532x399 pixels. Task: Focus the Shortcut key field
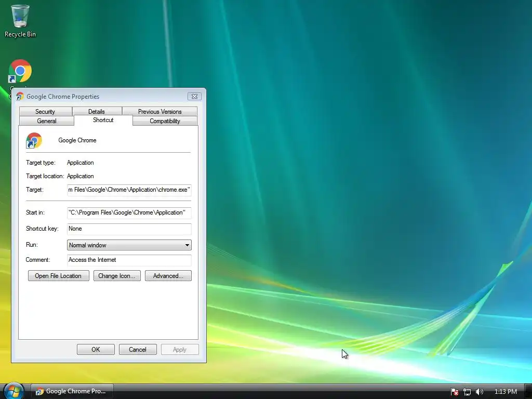coord(129,229)
